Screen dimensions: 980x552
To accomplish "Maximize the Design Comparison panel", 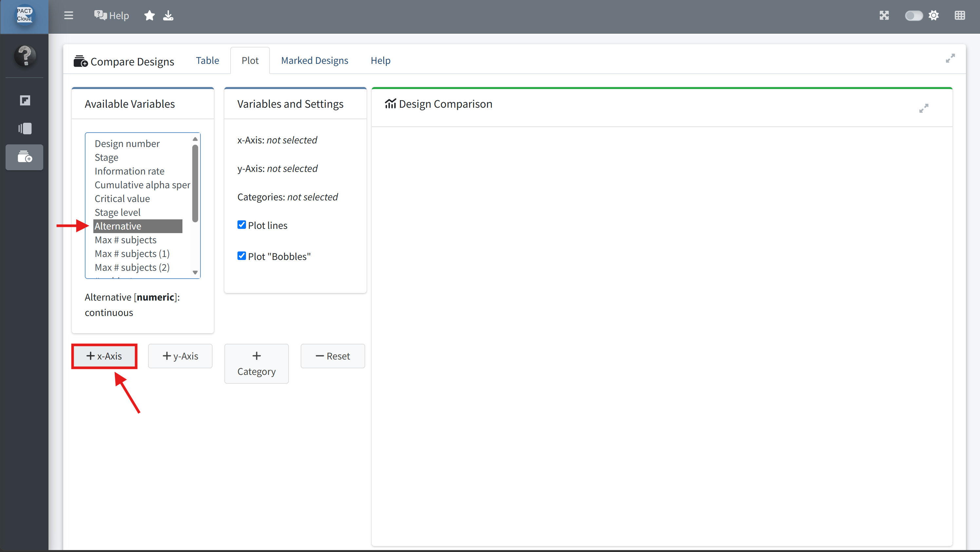I will click(923, 108).
